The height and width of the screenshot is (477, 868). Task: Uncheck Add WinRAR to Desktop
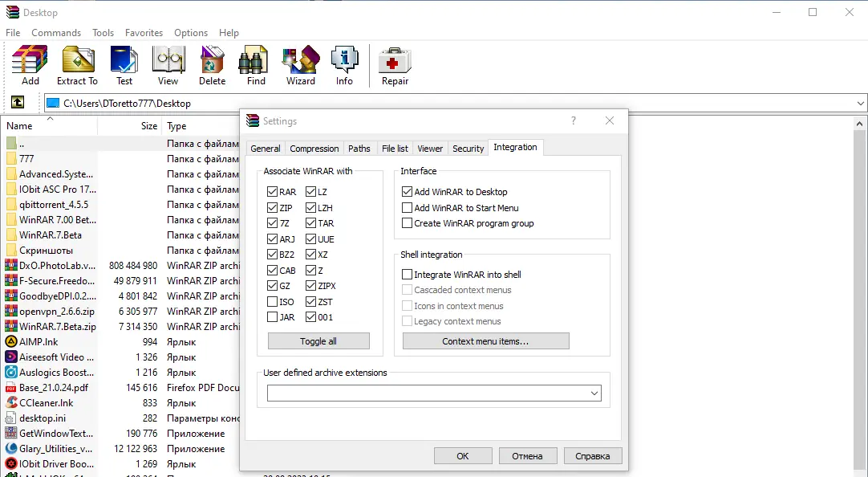tap(407, 192)
